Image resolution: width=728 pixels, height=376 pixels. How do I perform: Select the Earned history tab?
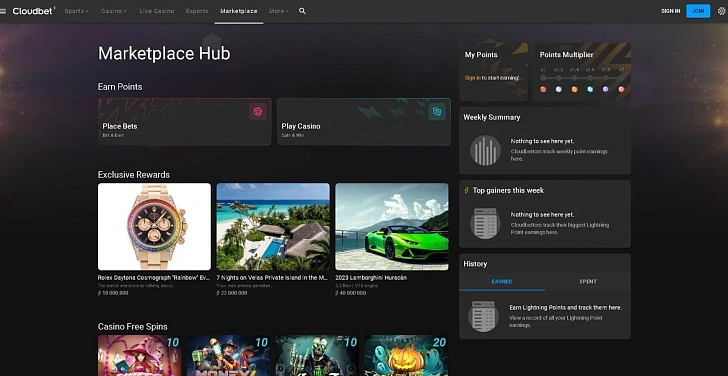[x=502, y=282]
